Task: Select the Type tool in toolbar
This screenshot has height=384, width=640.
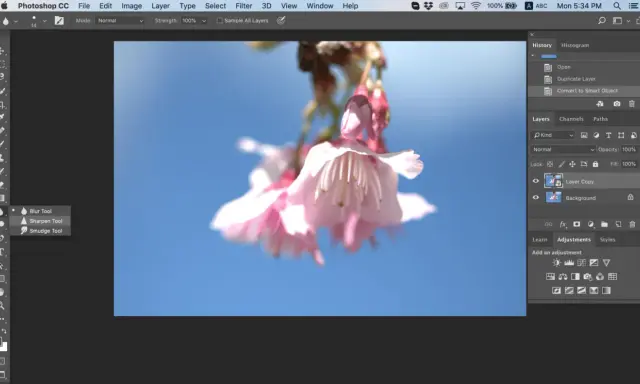Action: pos(2,252)
